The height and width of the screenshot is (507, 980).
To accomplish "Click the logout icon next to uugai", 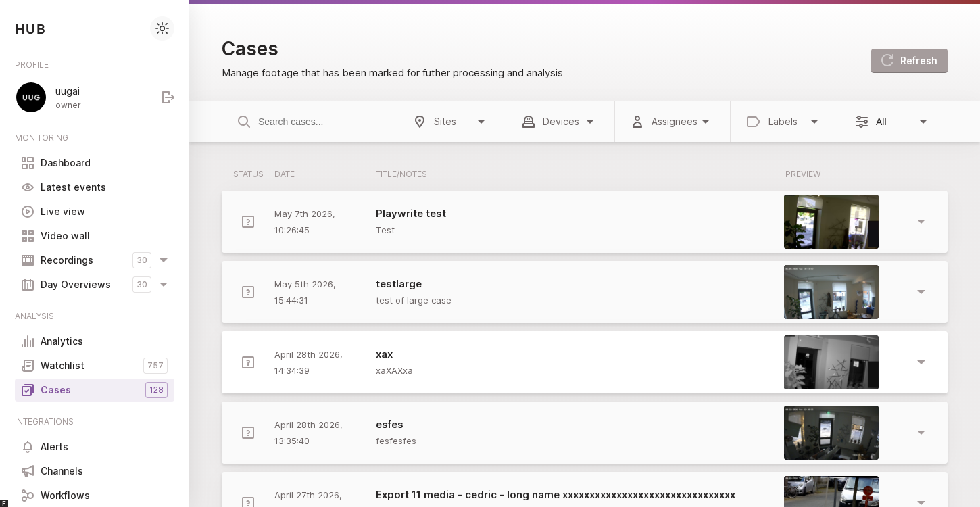I will click(168, 97).
